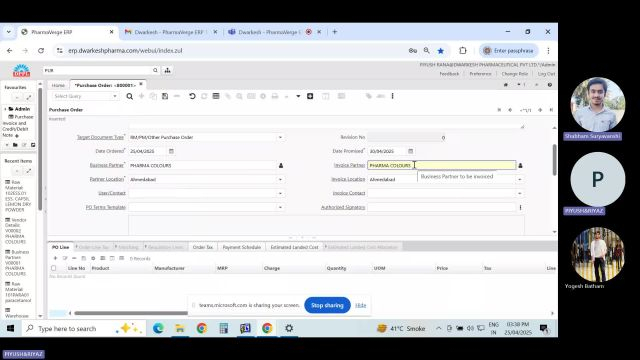This screenshot has height=360, width=640.
Task: Toggle grid view from the toolbar
Action: tap(216, 96)
